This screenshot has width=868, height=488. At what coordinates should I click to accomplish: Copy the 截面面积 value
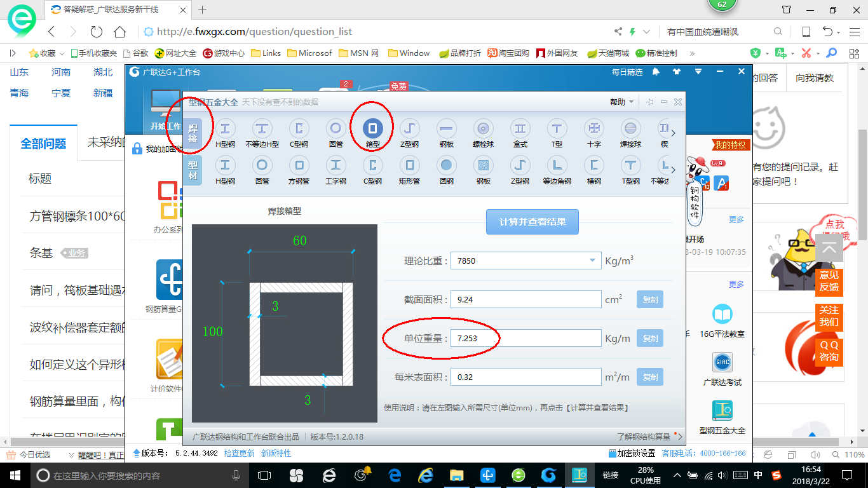(650, 299)
